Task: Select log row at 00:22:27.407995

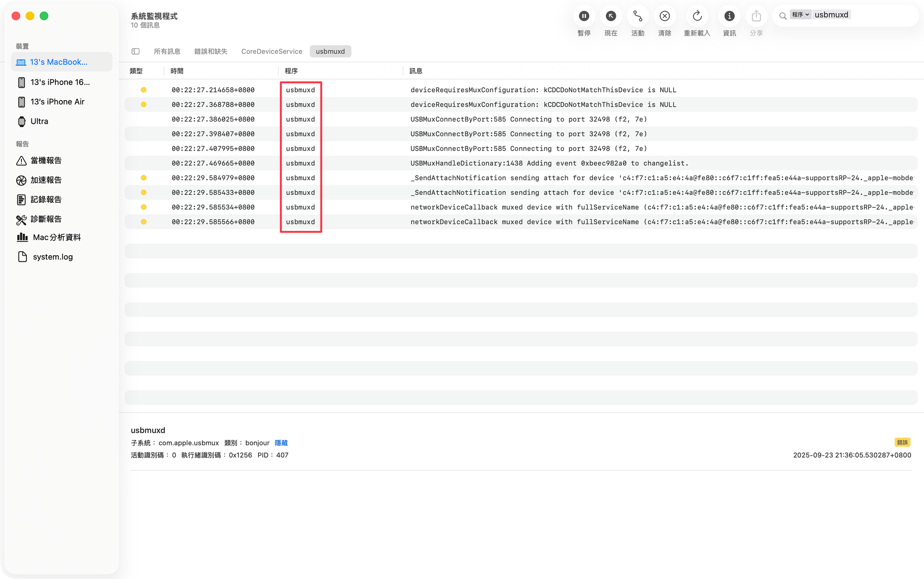Action: (521, 149)
